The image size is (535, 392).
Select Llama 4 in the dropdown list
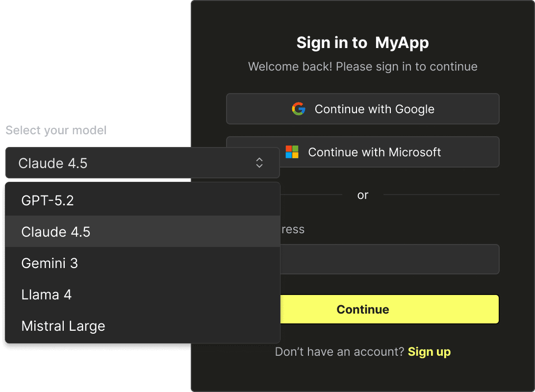(x=142, y=294)
